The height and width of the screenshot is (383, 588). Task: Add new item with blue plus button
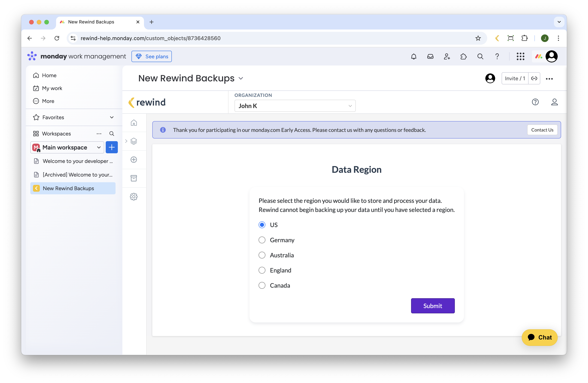(x=112, y=147)
